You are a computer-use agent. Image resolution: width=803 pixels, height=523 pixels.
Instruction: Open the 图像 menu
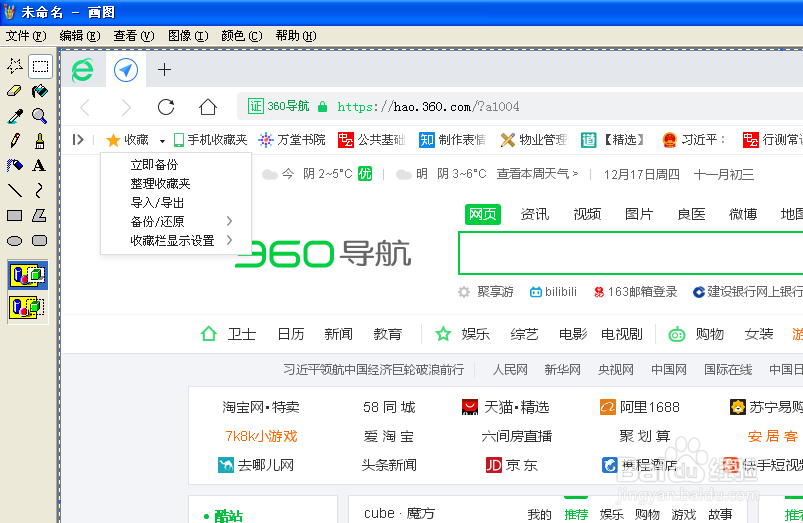point(188,36)
